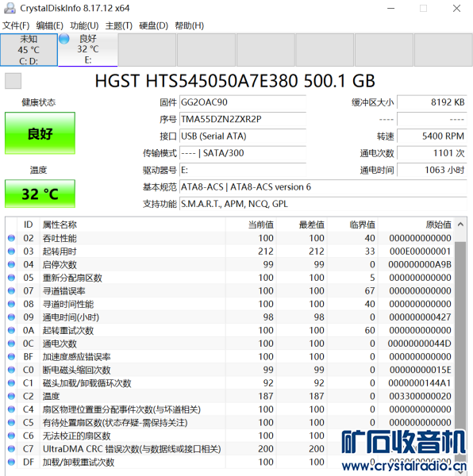Click the features field S.M.A.R.T., APM, NCQ, GPL
The height and width of the screenshot is (476, 473).
pos(323,204)
